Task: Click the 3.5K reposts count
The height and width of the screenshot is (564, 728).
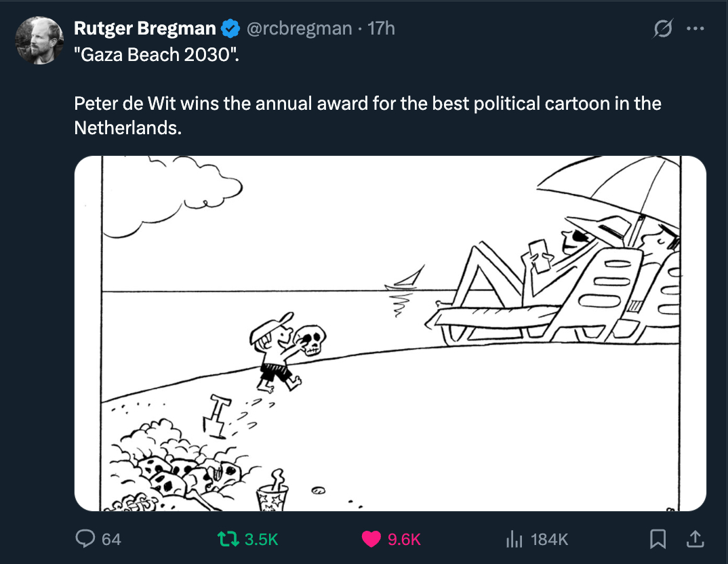Action: (x=261, y=540)
